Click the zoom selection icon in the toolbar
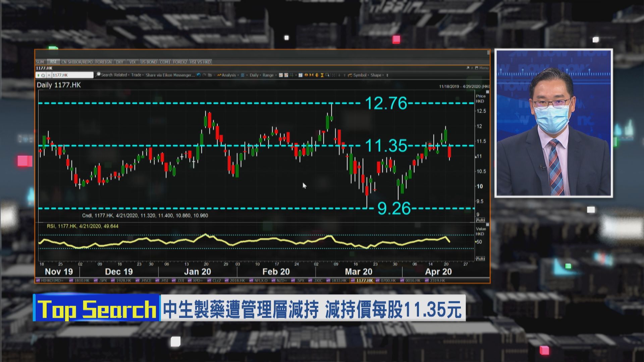Viewport: 644px width, 362px height. click(x=327, y=75)
